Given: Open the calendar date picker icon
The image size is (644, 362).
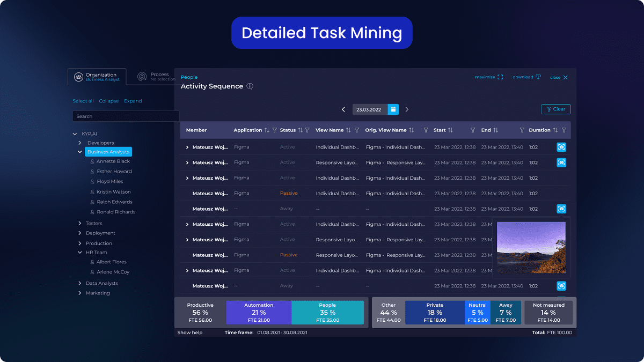Looking at the screenshot, I should (x=393, y=109).
